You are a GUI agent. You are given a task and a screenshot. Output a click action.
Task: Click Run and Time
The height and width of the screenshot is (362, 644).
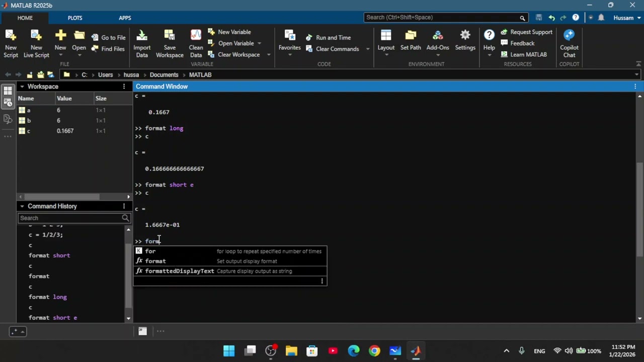coord(328,37)
